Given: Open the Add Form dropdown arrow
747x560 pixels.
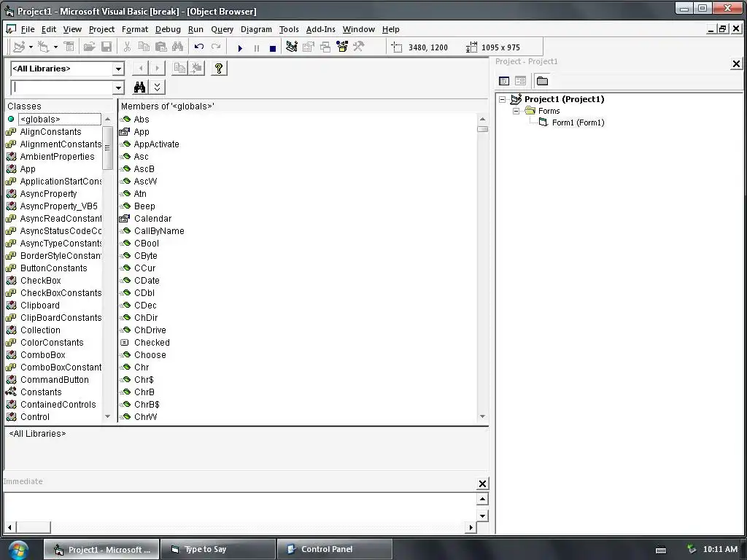Looking at the screenshot, I should point(55,47).
